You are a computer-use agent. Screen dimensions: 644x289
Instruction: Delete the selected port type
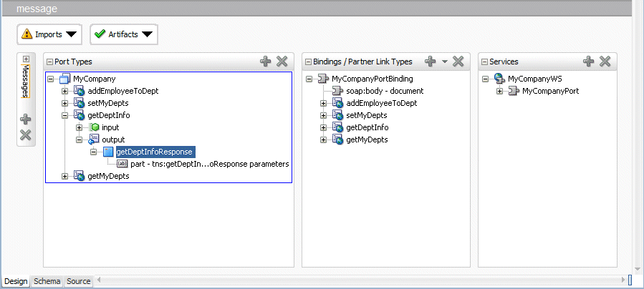point(282,62)
